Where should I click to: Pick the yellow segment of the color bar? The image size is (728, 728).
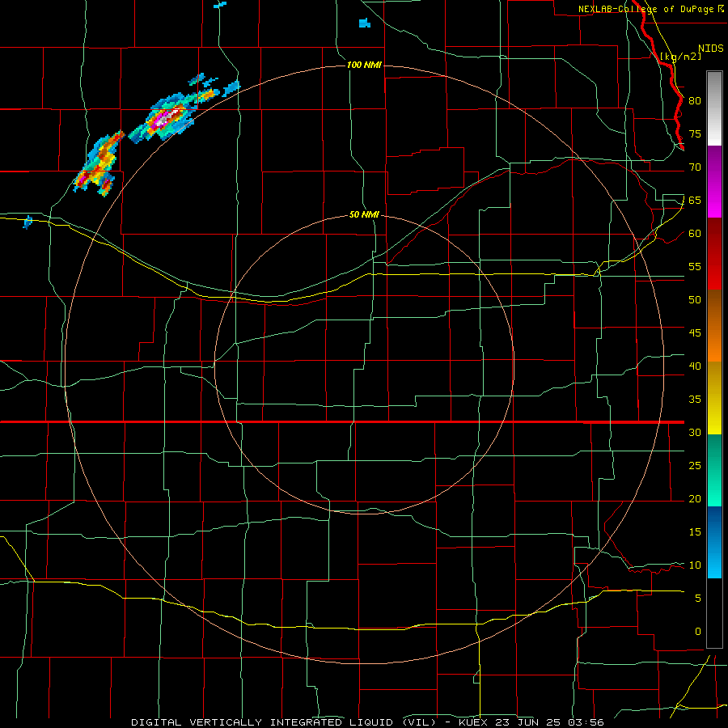tap(714, 398)
